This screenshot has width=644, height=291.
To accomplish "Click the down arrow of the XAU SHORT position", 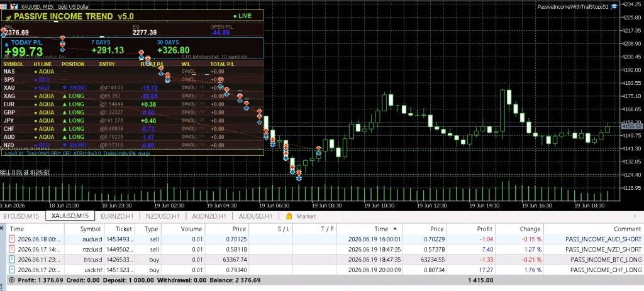I will (x=65, y=88).
